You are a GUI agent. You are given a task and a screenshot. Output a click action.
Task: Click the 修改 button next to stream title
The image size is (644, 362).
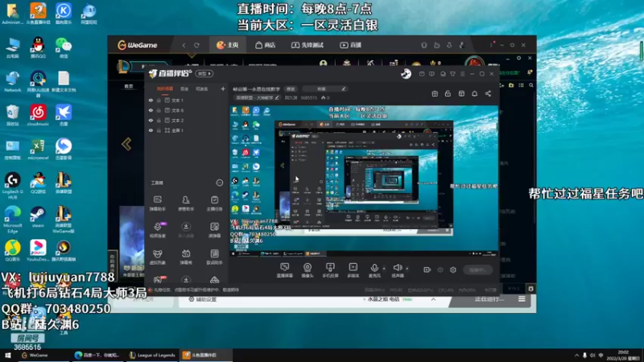coord(291,88)
